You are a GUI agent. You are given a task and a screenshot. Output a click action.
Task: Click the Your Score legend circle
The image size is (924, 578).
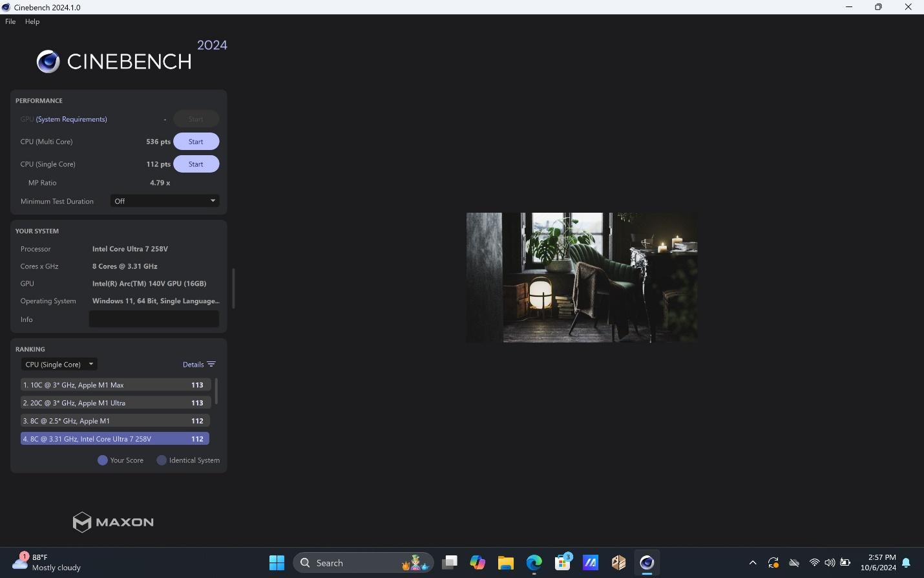click(102, 460)
